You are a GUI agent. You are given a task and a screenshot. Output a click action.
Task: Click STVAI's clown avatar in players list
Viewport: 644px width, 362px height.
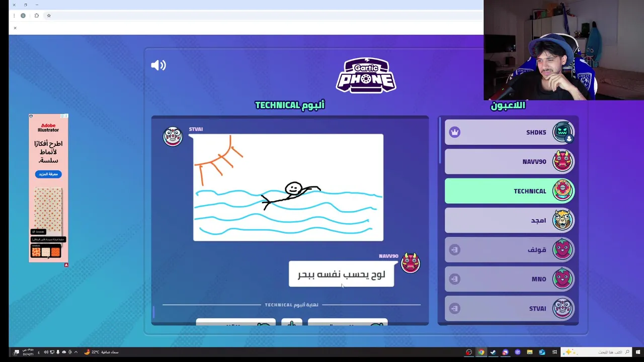pos(562,308)
